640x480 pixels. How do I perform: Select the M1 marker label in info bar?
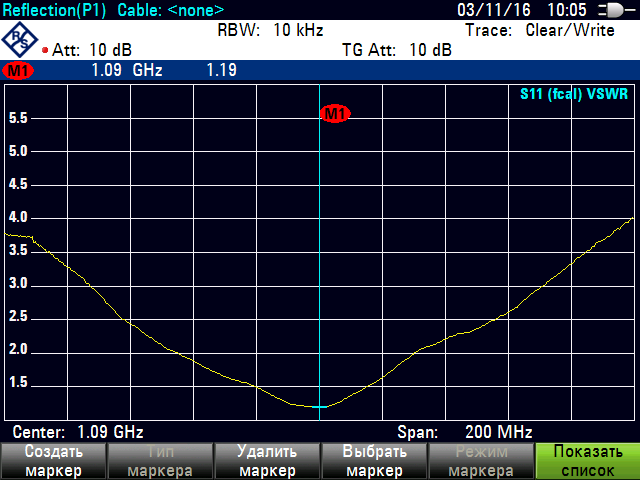coord(17,71)
